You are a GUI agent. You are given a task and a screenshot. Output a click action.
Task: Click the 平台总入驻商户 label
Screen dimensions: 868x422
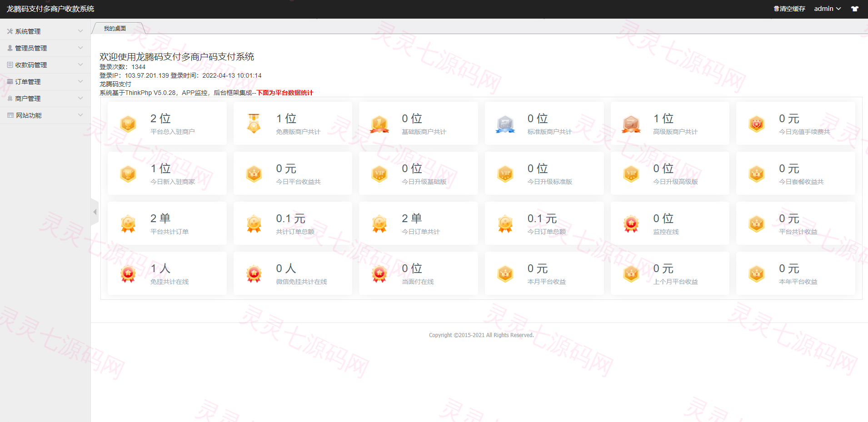[x=173, y=132]
